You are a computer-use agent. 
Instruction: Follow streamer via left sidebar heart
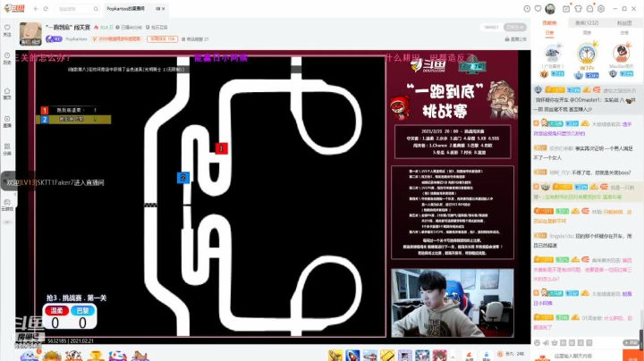[x=7, y=30]
